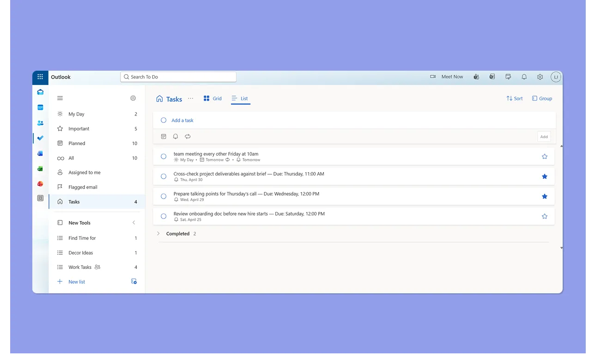Image resolution: width=595 pixels, height=364 pixels.
Task: Click the repeat icon under Add a task
Action: coord(188,136)
